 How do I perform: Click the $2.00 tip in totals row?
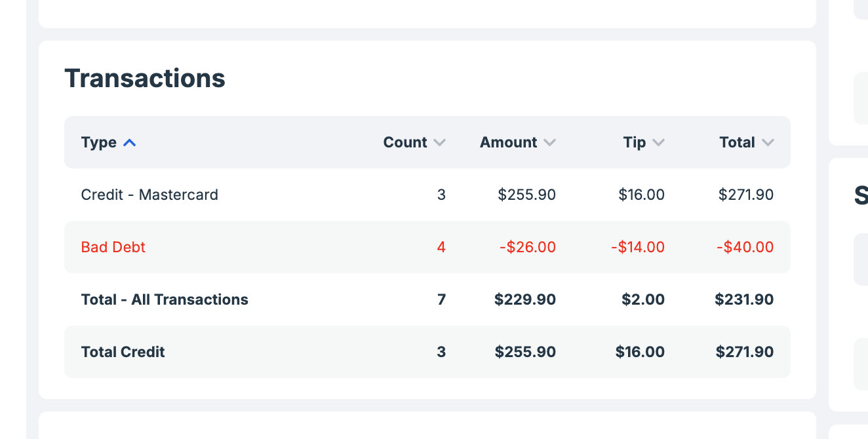[642, 299]
